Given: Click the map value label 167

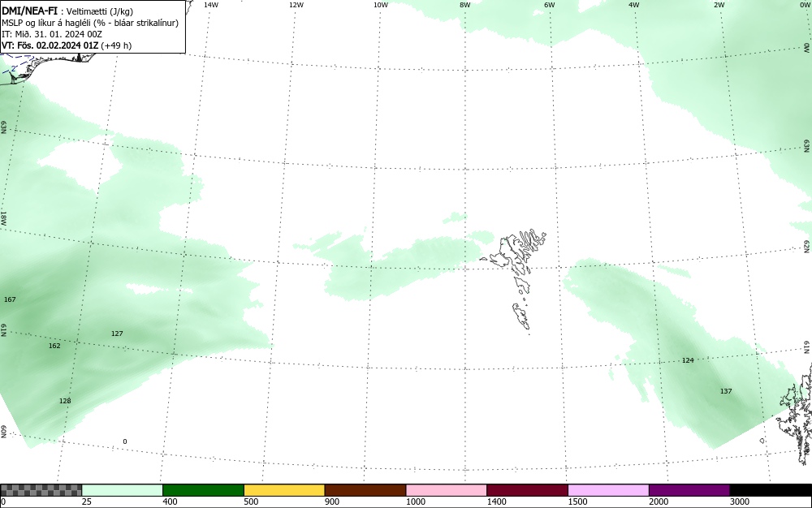Looking at the screenshot, I should click(10, 299).
